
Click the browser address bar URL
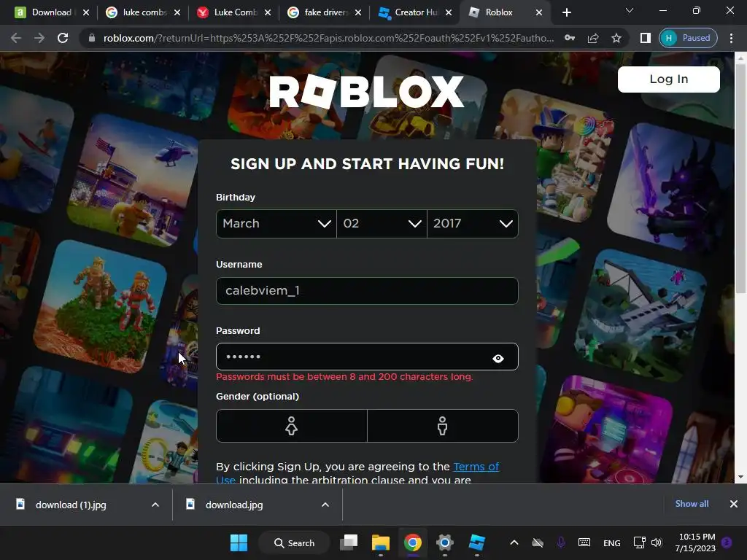tap(329, 38)
